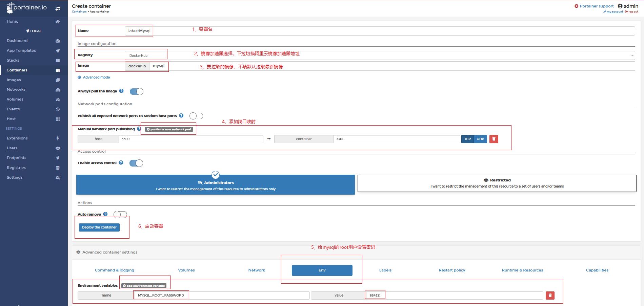The width and height of the screenshot is (644, 306).
Task: Choose Restricted access option
Action: pyautogui.click(x=497, y=183)
